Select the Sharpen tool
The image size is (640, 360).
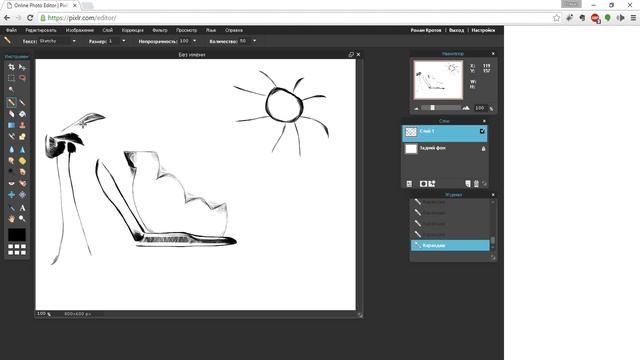click(22, 149)
